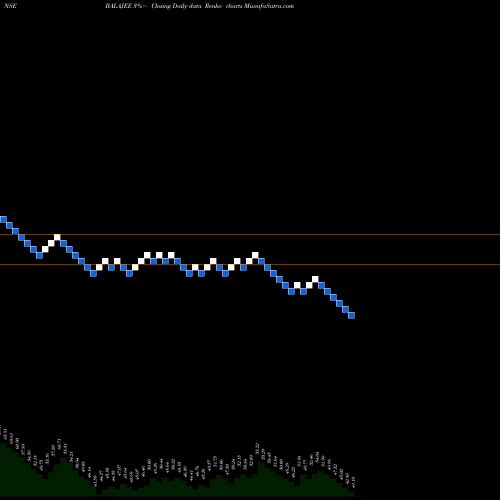Viewport: 500px width, 500px height.
Task: Select the upper orange horizontal level line
Action: 250,235
